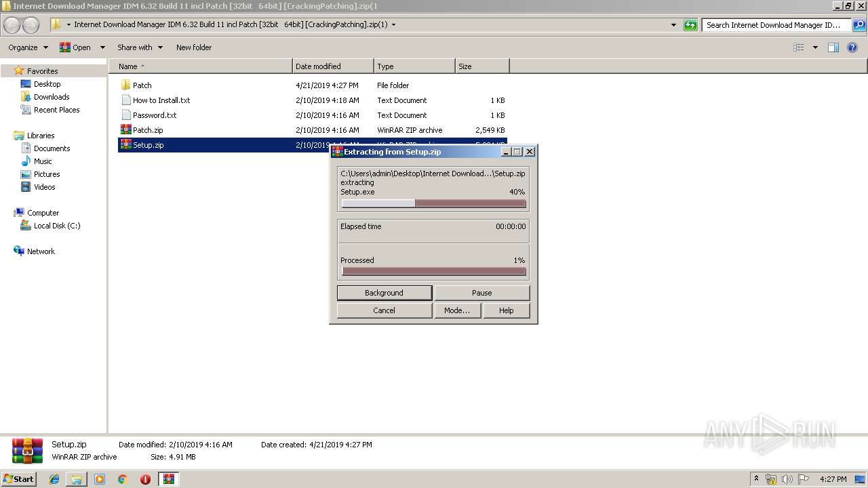Image resolution: width=868 pixels, height=488 pixels.
Task: Click the volume speaker tray icon
Action: point(787,479)
